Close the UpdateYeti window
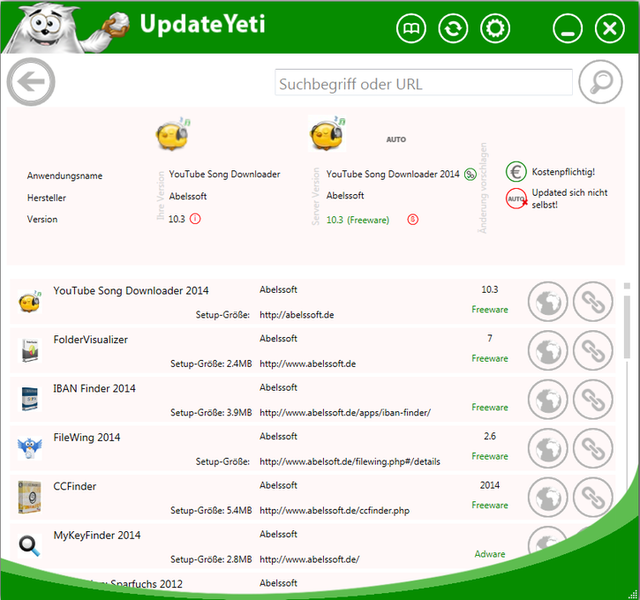Screen dimensions: 640x600 point(609,29)
